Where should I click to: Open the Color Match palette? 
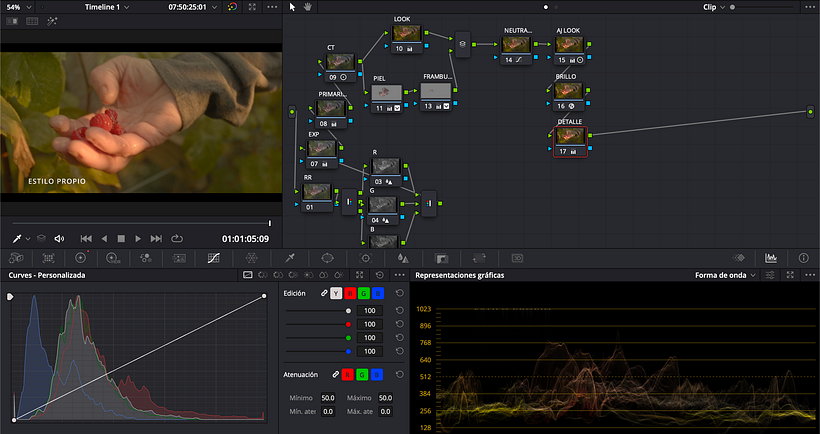coord(49,258)
